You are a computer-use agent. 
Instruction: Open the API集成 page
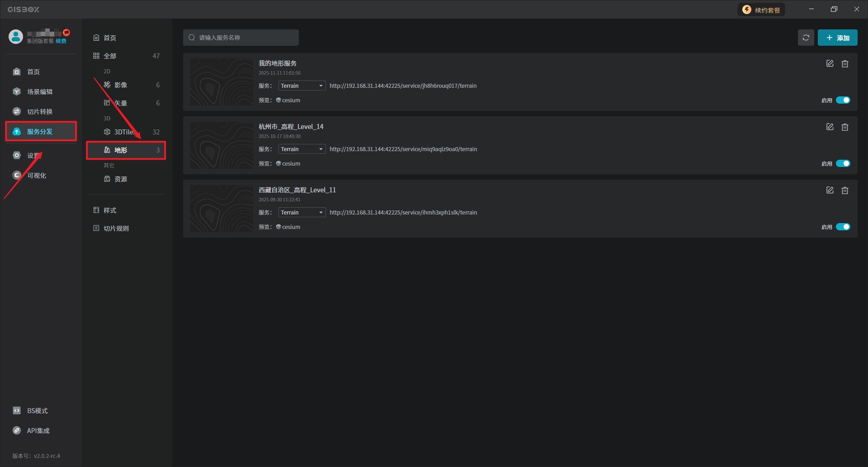click(x=38, y=431)
